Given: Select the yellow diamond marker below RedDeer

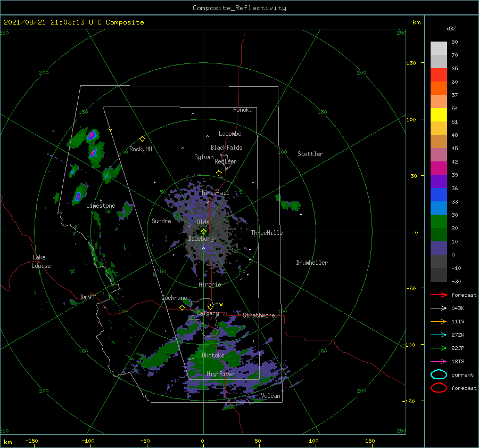Looking at the screenshot, I should [219, 173].
